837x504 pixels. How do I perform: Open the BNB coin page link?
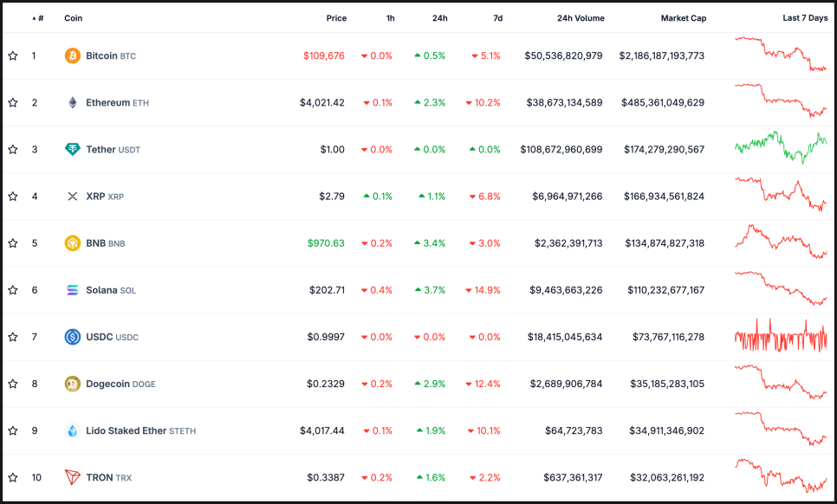tap(106, 243)
